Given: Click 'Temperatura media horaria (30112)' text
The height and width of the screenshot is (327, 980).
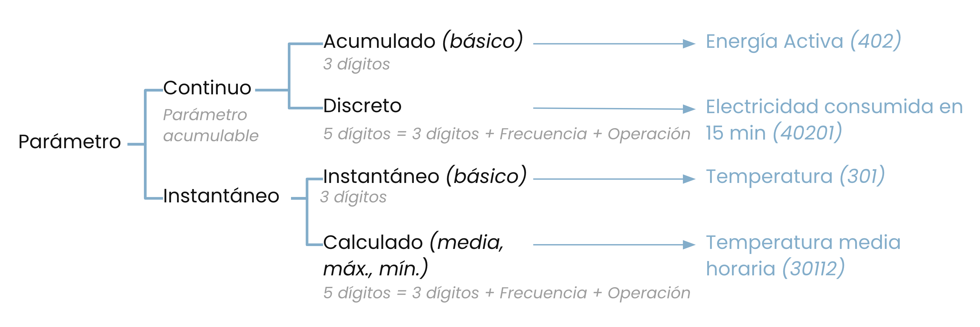Looking at the screenshot, I should point(803,255).
